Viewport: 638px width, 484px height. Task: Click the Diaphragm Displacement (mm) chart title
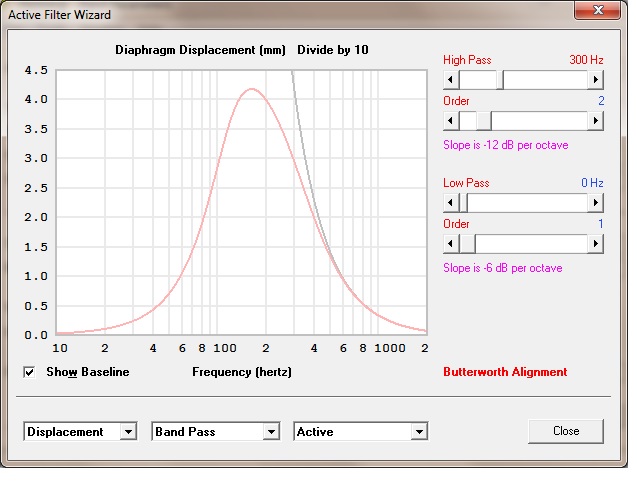pos(200,50)
